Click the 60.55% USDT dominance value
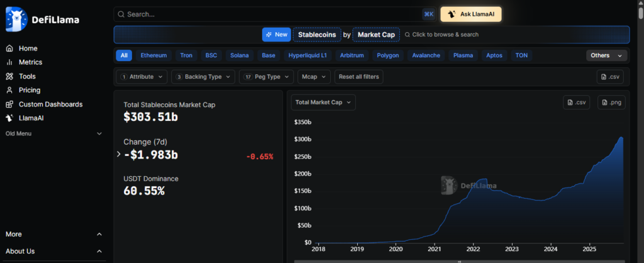 click(144, 191)
